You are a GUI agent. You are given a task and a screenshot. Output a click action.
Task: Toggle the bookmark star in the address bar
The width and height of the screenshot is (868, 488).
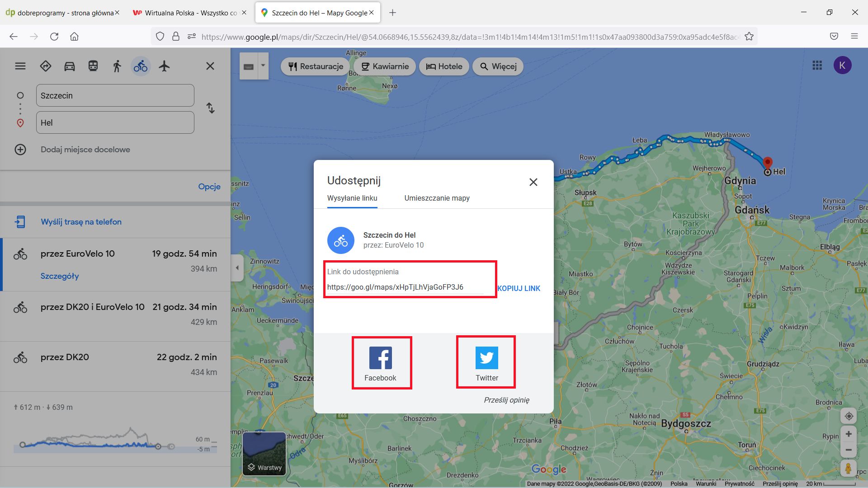tap(750, 36)
